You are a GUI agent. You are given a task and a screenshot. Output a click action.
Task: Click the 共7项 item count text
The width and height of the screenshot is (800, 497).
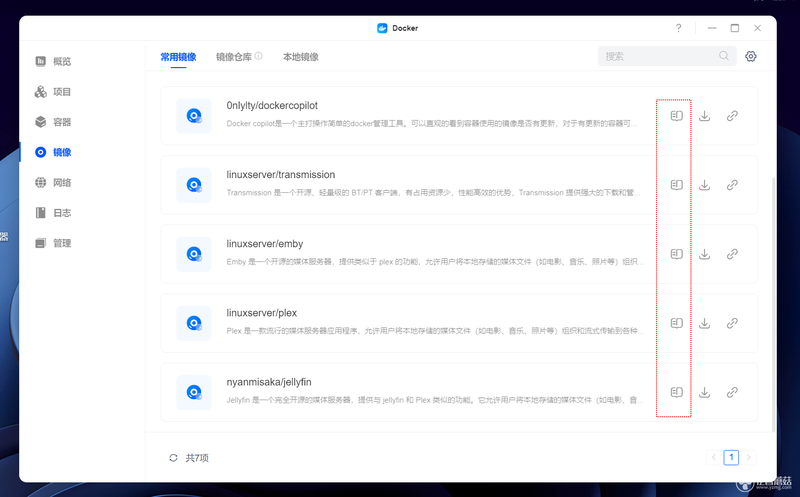[197, 458]
